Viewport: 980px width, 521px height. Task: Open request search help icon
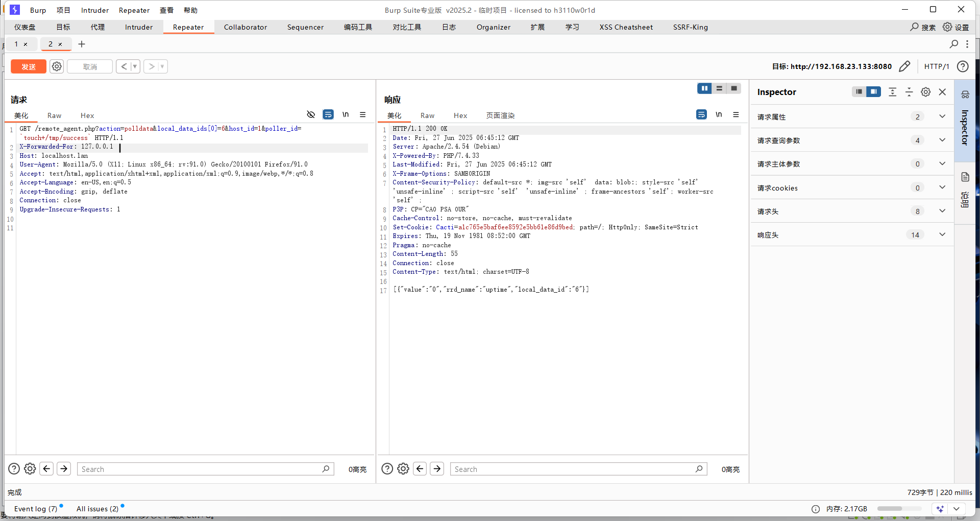[14, 469]
